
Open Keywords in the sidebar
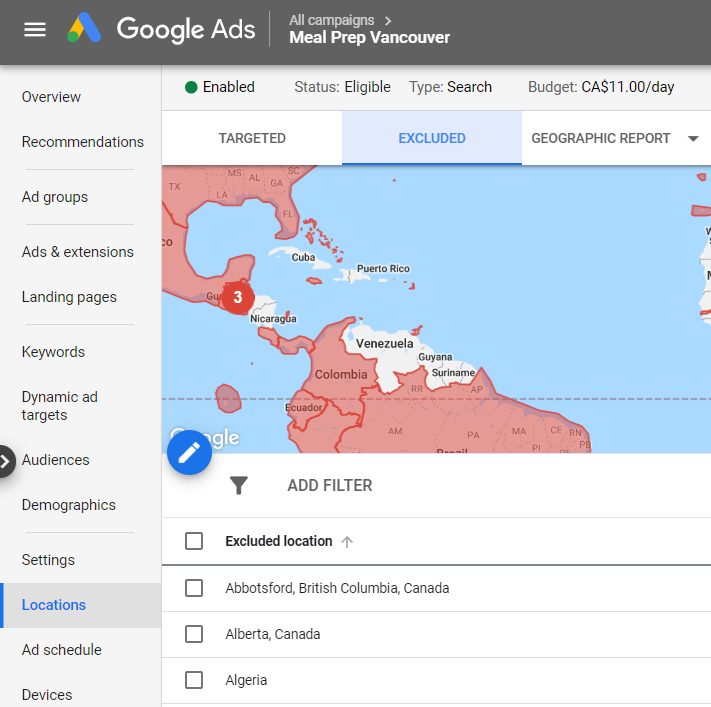click(x=53, y=352)
